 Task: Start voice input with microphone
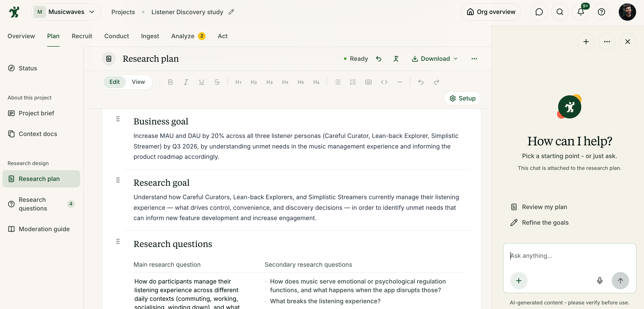(600, 280)
